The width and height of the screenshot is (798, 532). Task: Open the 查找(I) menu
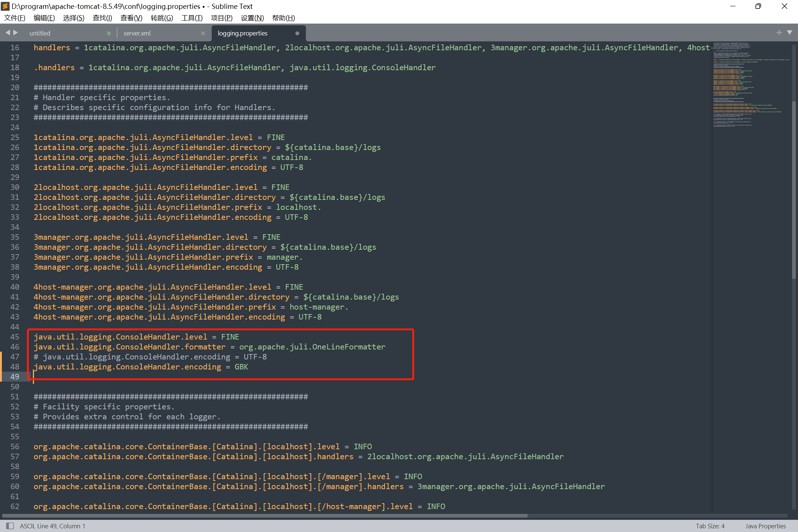(102, 18)
